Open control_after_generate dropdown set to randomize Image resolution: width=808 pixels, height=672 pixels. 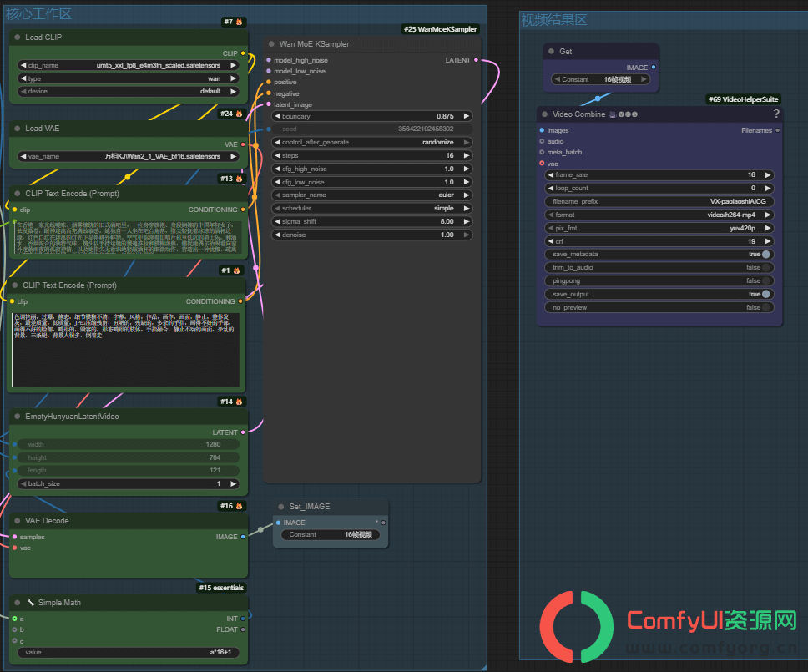(372, 142)
